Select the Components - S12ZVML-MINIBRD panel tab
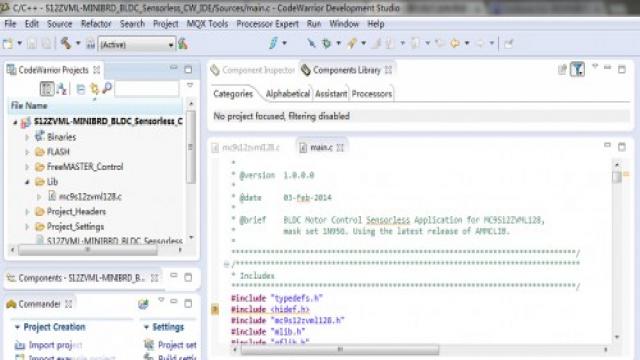Image resolution: width=640 pixels, height=360 pixels. (x=82, y=278)
